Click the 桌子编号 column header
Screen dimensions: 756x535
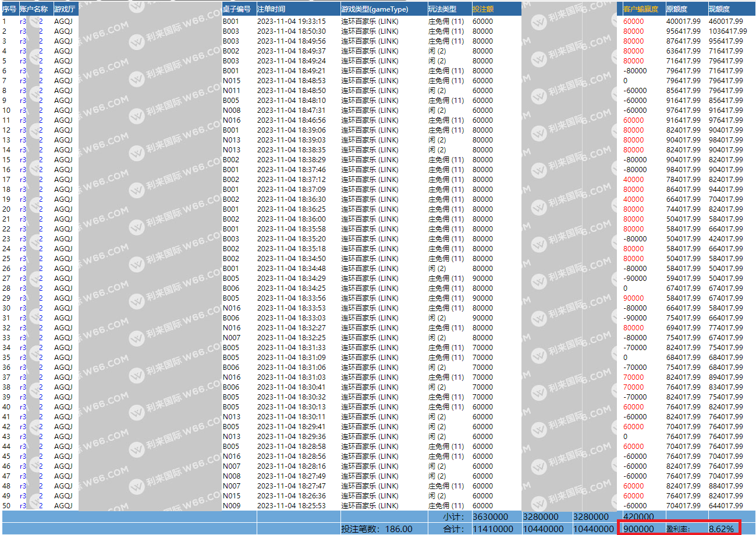coord(237,9)
